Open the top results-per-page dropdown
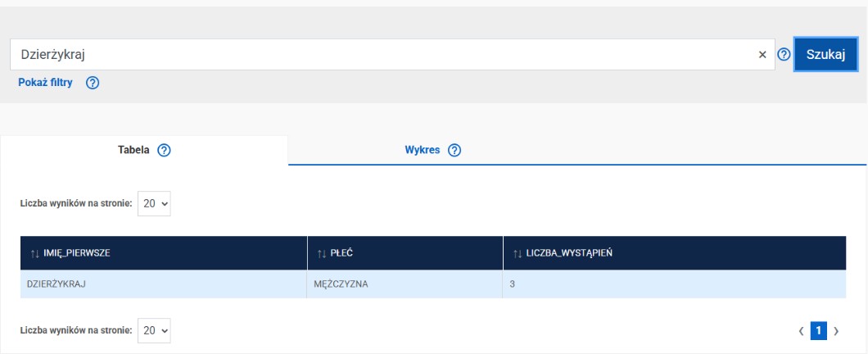 click(x=155, y=204)
